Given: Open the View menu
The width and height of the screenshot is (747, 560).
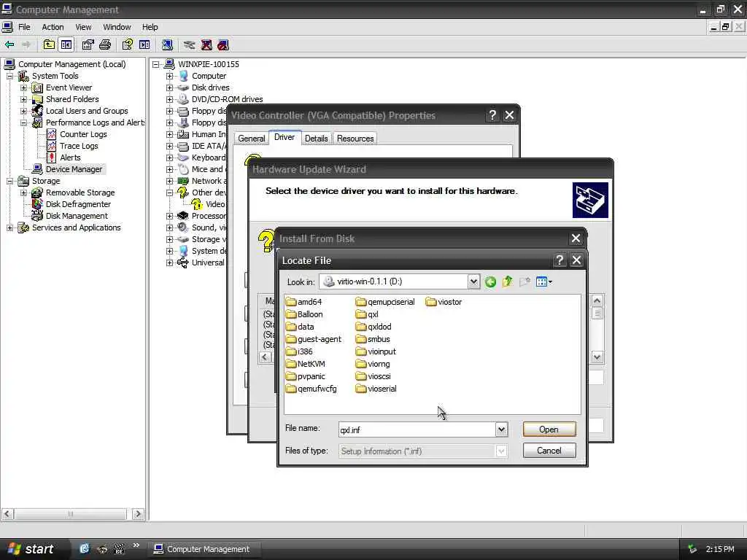Looking at the screenshot, I should point(83,27).
